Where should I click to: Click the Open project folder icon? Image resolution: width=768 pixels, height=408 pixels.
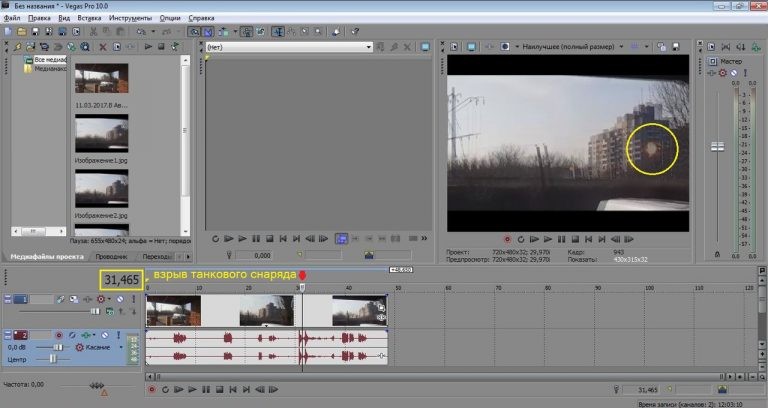tap(22, 32)
